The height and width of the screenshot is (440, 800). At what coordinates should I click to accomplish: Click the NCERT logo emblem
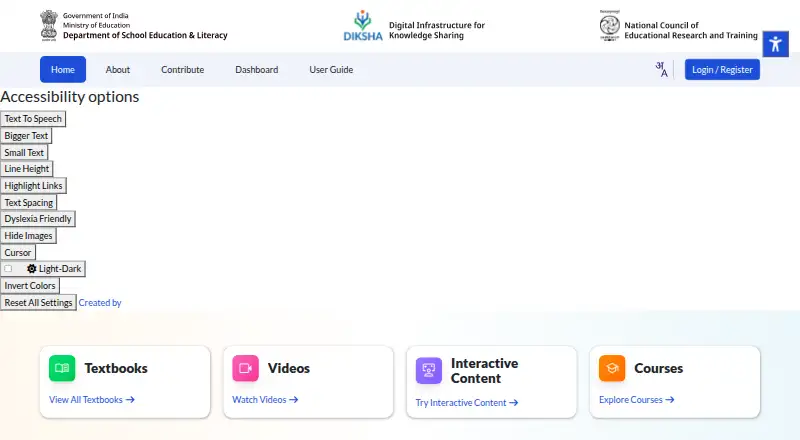(x=610, y=26)
